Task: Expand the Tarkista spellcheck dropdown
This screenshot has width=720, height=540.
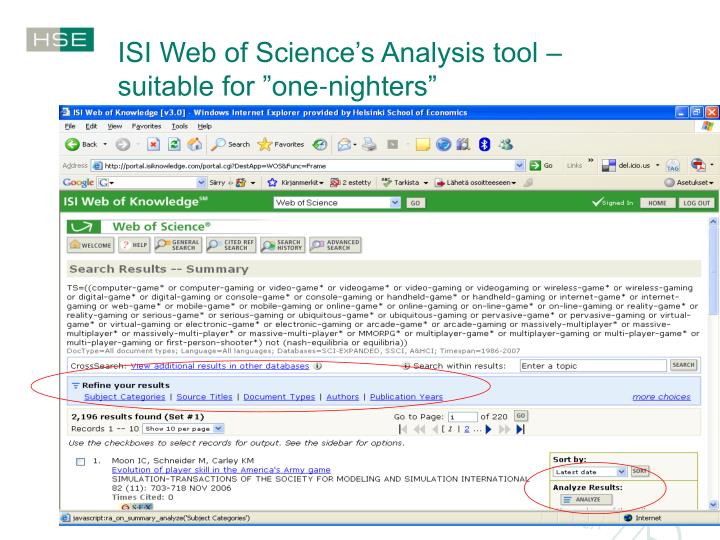Action: [425, 183]
